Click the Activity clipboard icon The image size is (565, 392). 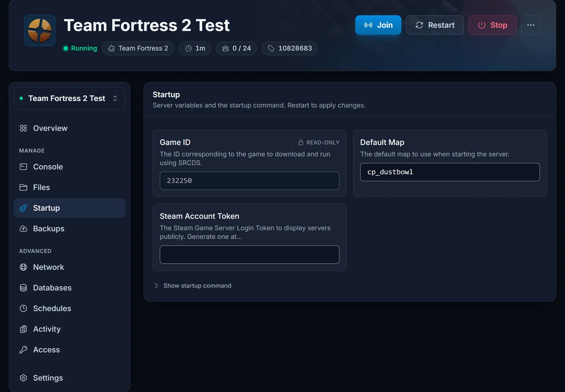coord(23,329)
